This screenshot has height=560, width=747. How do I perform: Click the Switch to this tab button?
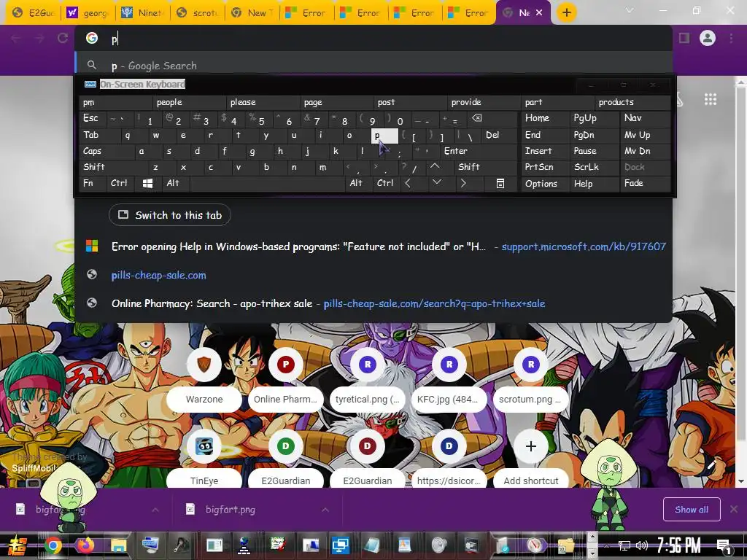tap(169, 215)
